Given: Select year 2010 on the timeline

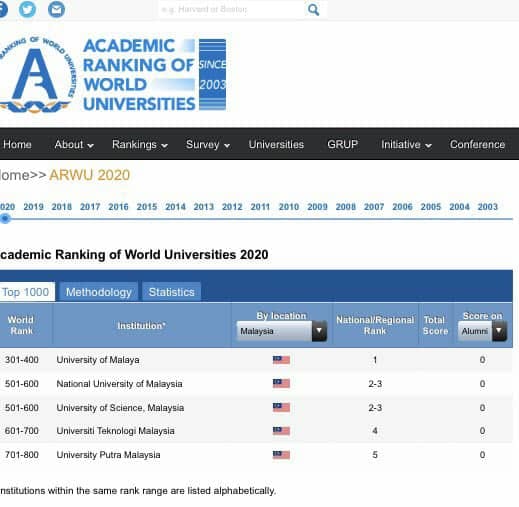Looking at the screenshot, I should (289, 207).
